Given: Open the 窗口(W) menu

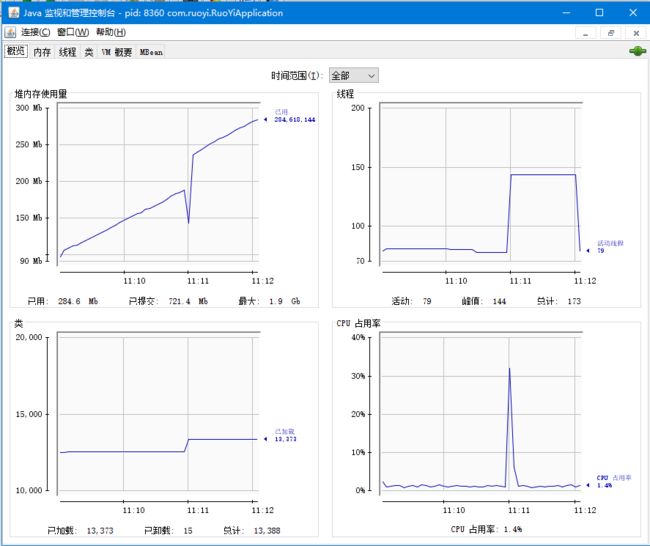Looking at the screenshot, I should tap(73, 32).
